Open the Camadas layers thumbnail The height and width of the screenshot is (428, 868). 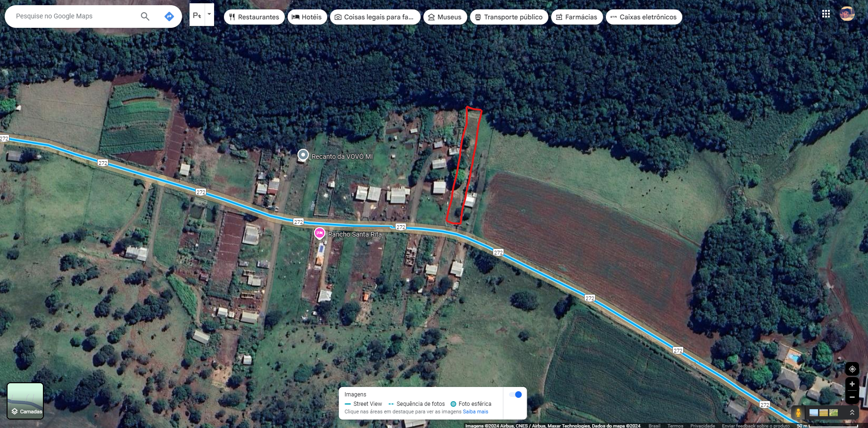[25, 401]
